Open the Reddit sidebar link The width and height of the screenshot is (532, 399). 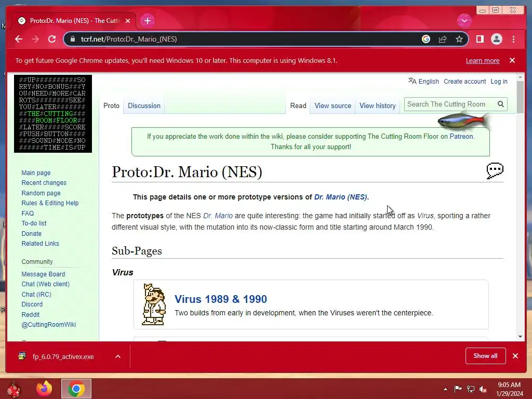click(x=30, y=314)
